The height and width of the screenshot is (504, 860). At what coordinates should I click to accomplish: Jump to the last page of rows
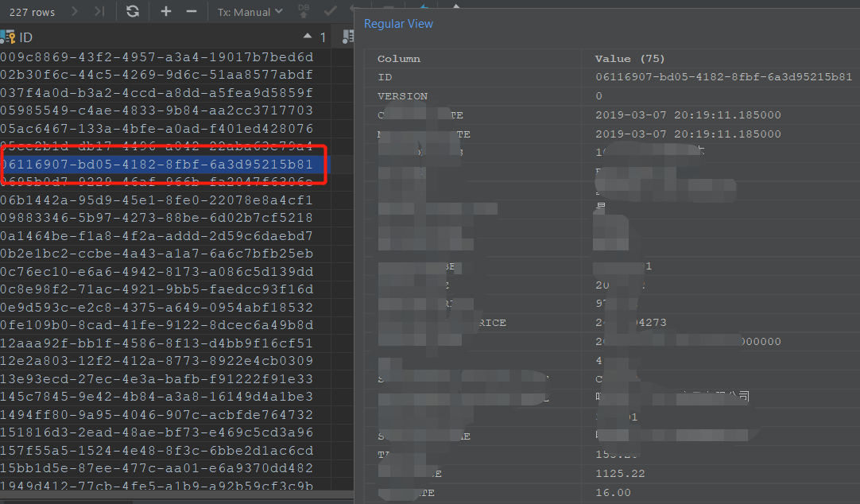click(99, 11)
